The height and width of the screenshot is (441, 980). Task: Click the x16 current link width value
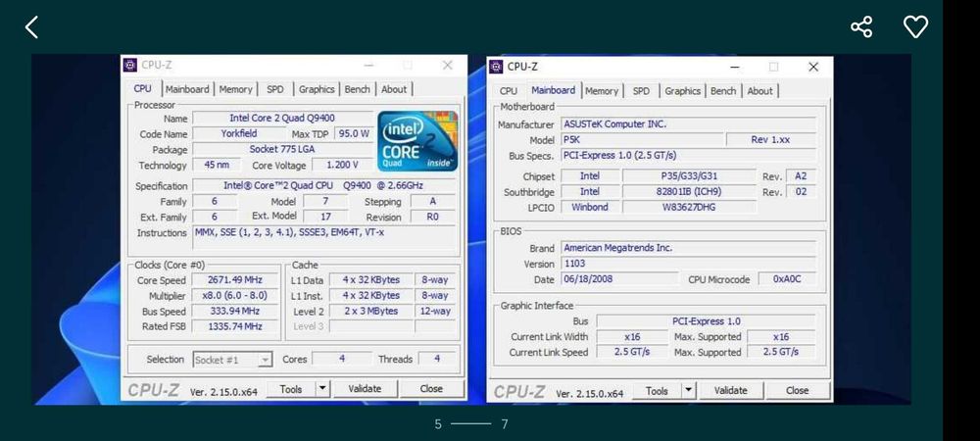[632, 337]
